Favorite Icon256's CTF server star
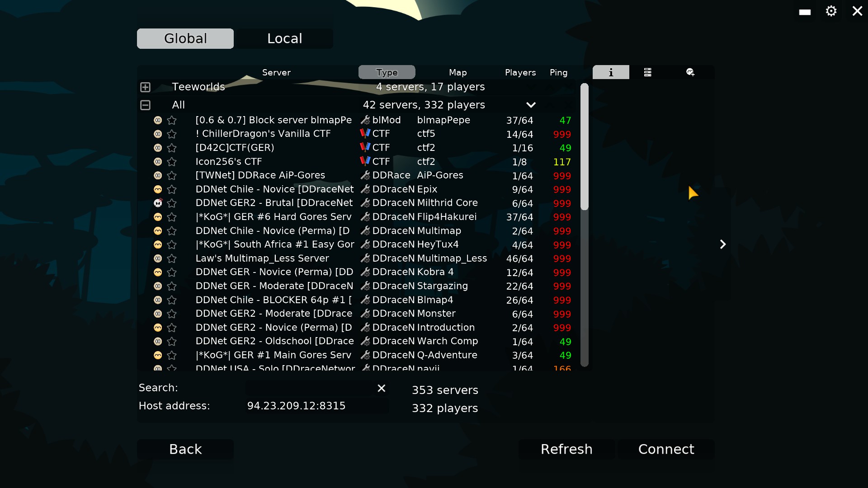This screenshot has height=488, width=868. (x=172, y=162)
